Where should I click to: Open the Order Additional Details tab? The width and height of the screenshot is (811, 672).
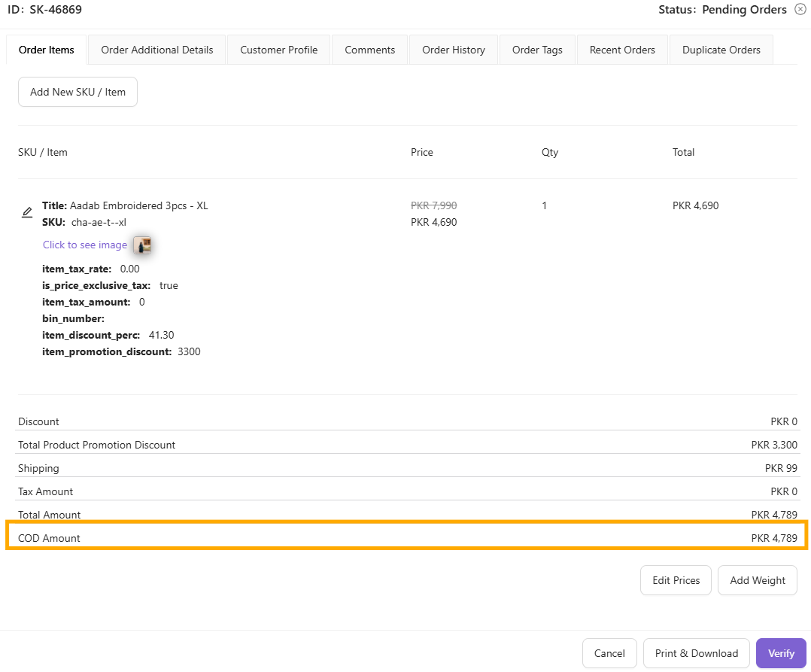[157, 50]
